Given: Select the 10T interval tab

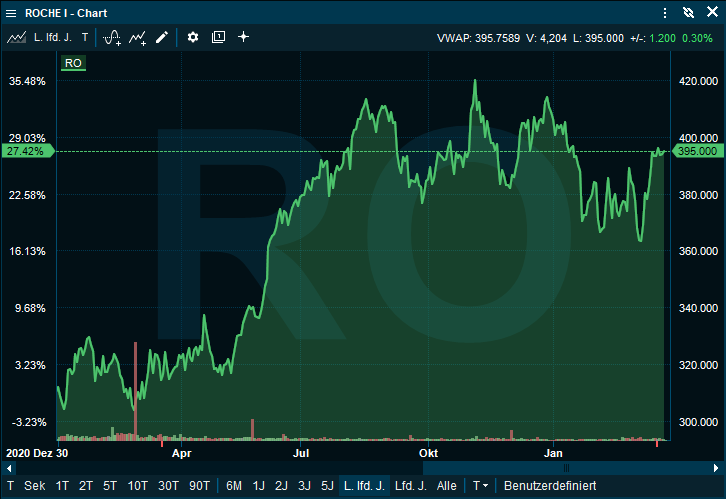Looking at the screenshot, I should [x=138, y=486].
